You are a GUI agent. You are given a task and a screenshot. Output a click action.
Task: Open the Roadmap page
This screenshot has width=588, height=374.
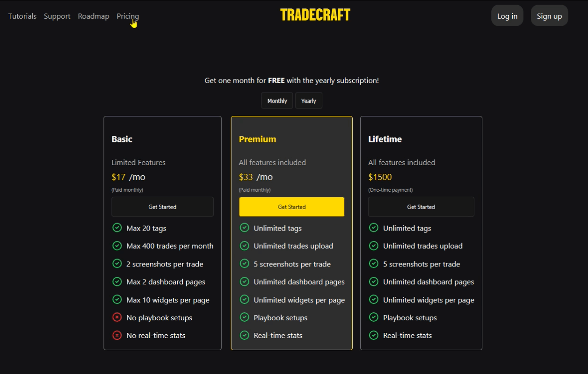point(94,16)
